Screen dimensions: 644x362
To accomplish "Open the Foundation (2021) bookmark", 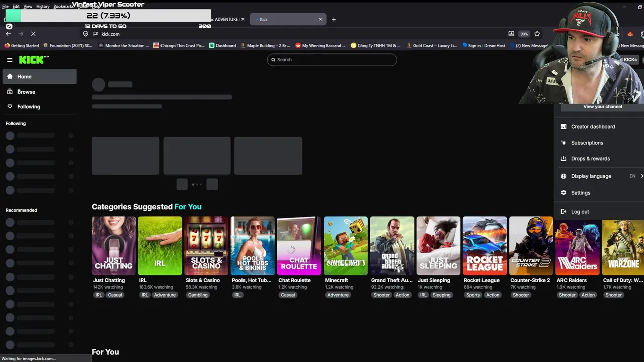I will [x=67, y=46].
